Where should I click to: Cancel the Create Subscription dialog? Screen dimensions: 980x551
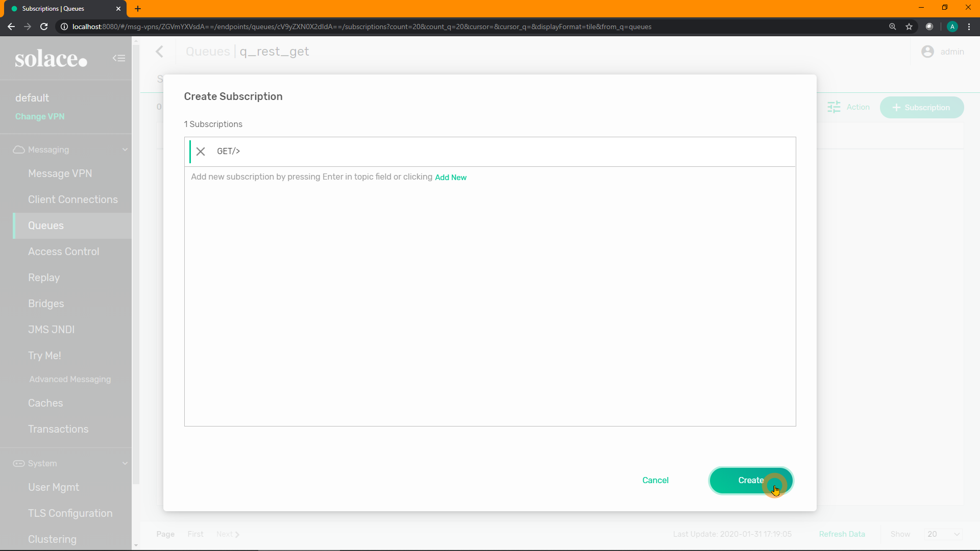pos(655,480)
